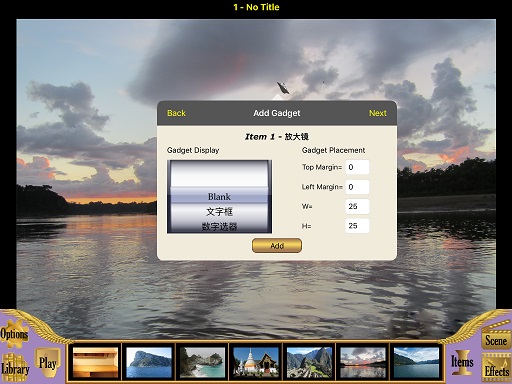
Task: Click Next in Add Gadget header
Action: click(378, 113)
